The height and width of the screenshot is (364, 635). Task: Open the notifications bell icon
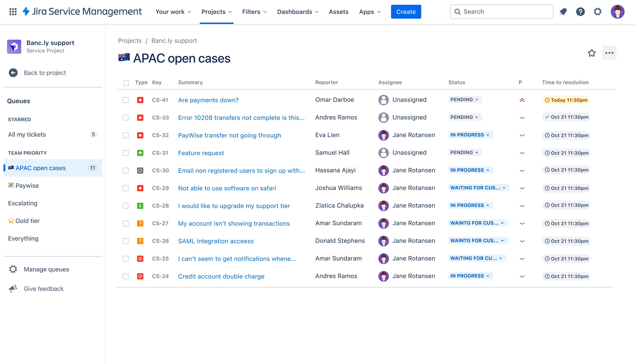coord(564,12)
